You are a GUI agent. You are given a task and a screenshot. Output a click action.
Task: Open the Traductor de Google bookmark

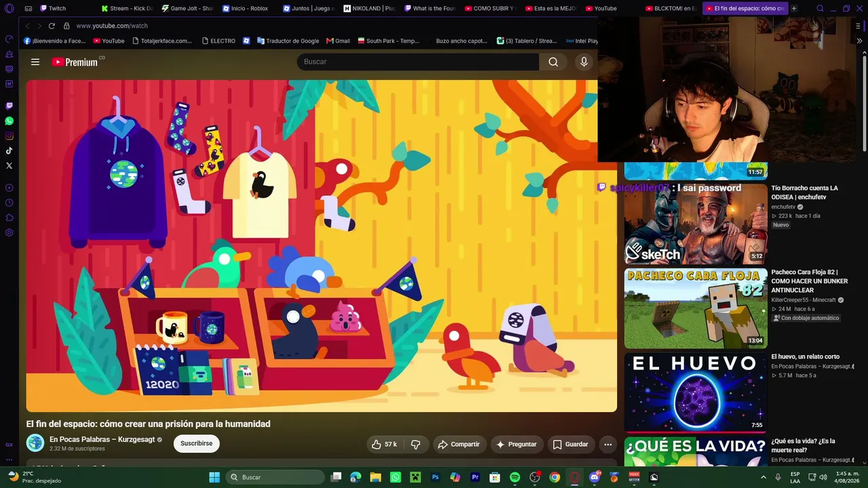[288, 41]
